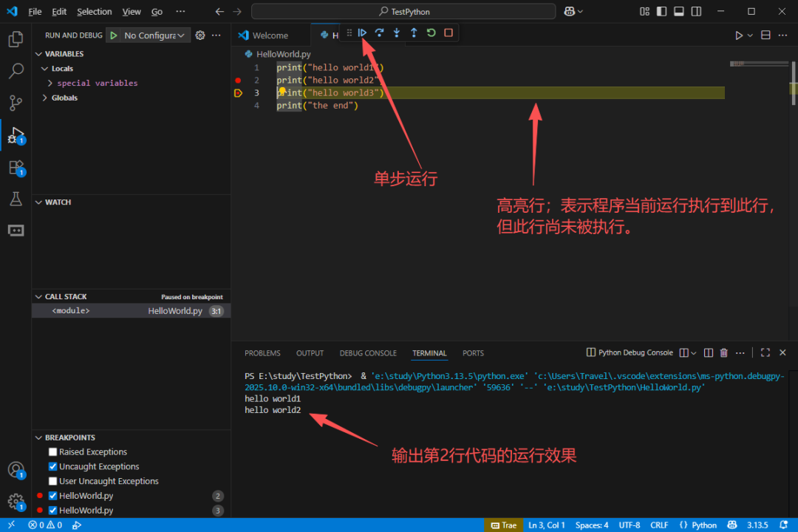
Task: Select the <module> call stack frame
Action: point(132,310)
